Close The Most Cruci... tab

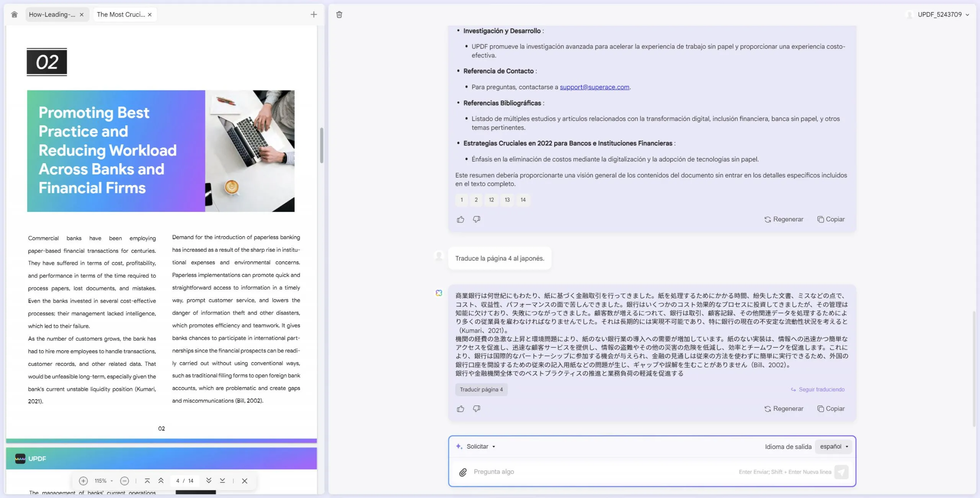coord(150,15)
